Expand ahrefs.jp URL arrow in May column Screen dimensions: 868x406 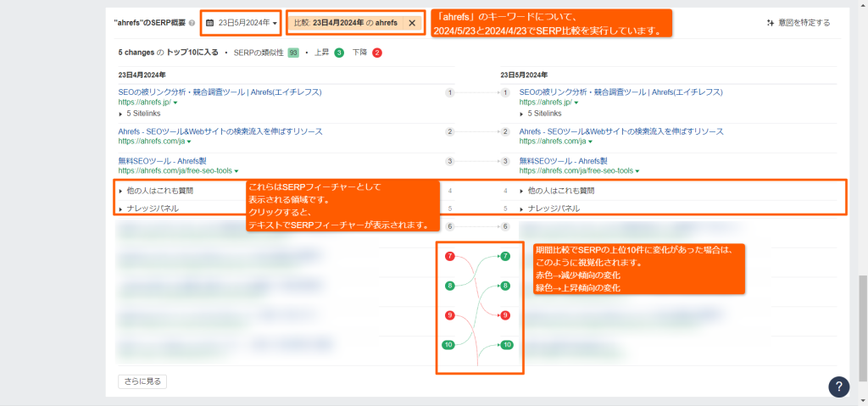coord(576,103)
